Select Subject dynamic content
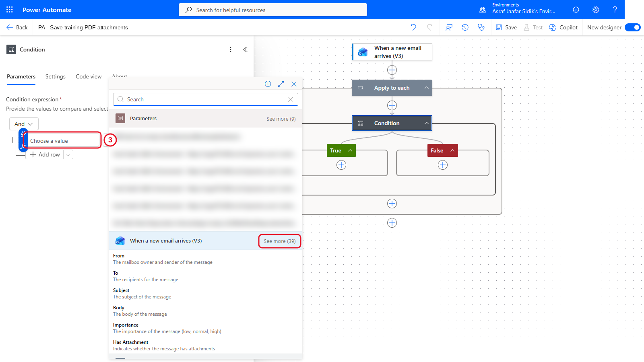Screen dimensions: 644x362 point(205,293)
